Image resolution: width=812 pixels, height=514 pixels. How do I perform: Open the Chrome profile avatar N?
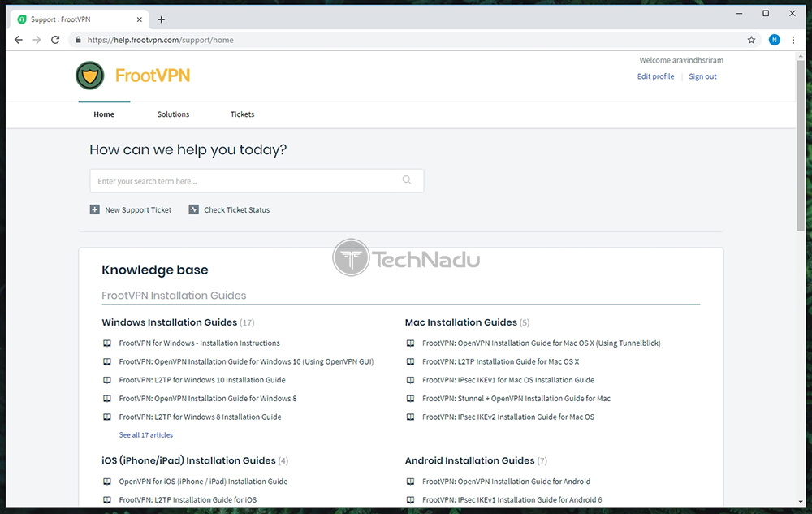pos(774,40)
